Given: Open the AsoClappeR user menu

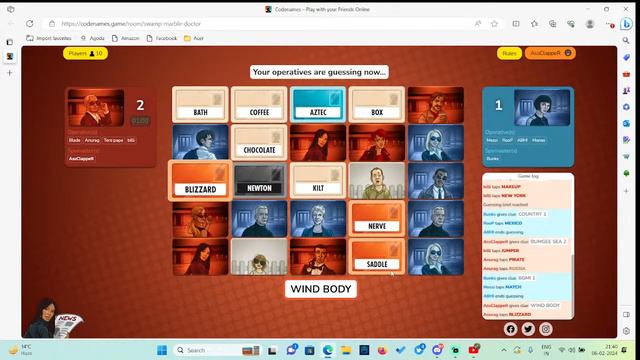Looking at the screenshot, I should [550, 53].
